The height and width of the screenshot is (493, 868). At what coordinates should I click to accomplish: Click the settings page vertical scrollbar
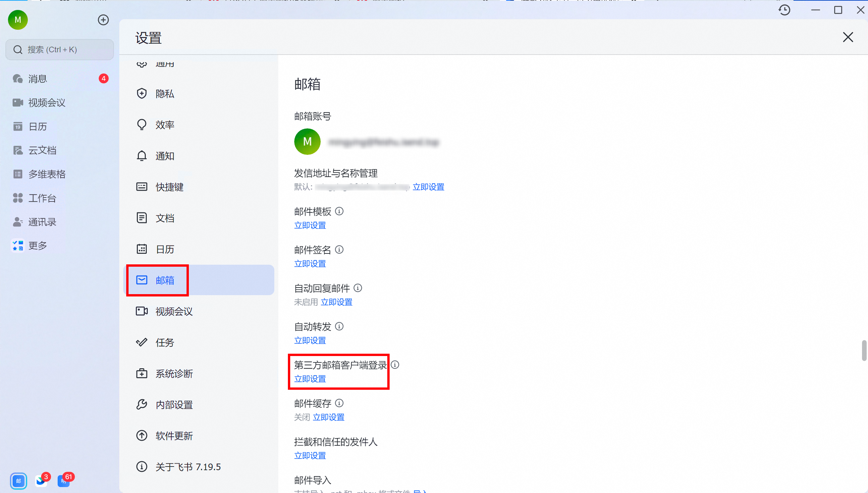click(864, 350)
